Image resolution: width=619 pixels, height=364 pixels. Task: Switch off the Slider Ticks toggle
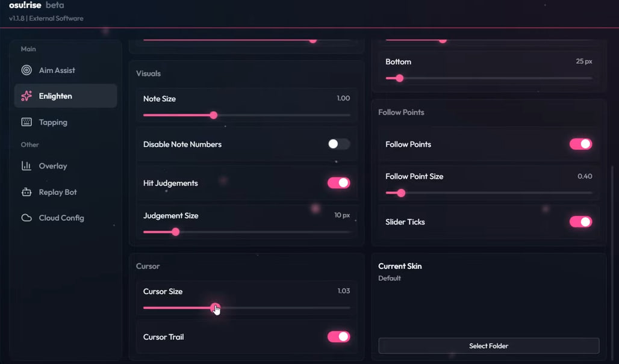pyautogui.click(x=580, y=222)
